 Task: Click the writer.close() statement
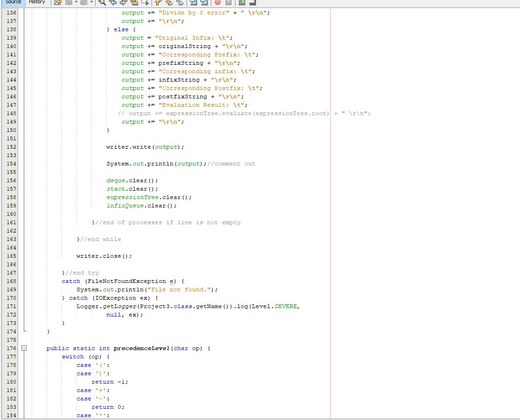(104, 256)
